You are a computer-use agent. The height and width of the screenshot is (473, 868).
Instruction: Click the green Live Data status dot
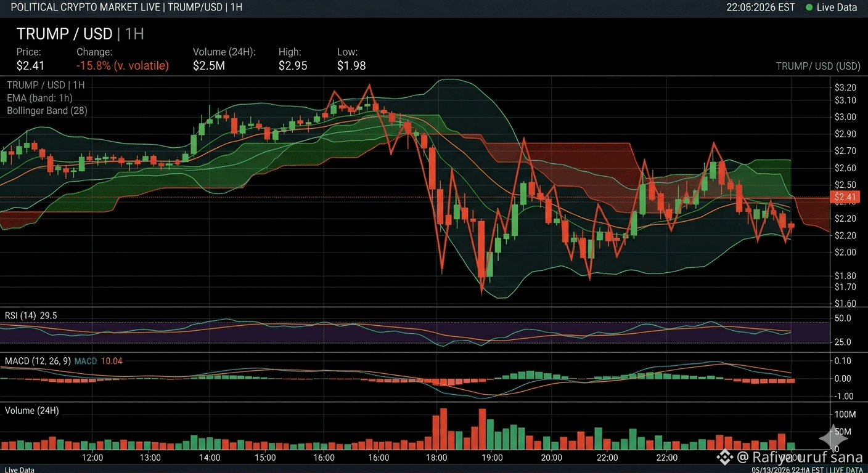tap(809, 7)
